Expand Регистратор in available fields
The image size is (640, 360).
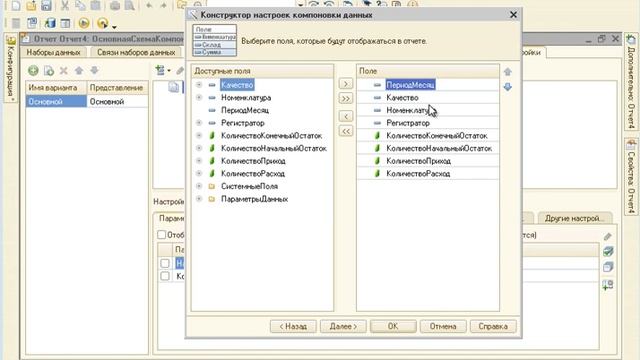[x=199, y=123]
